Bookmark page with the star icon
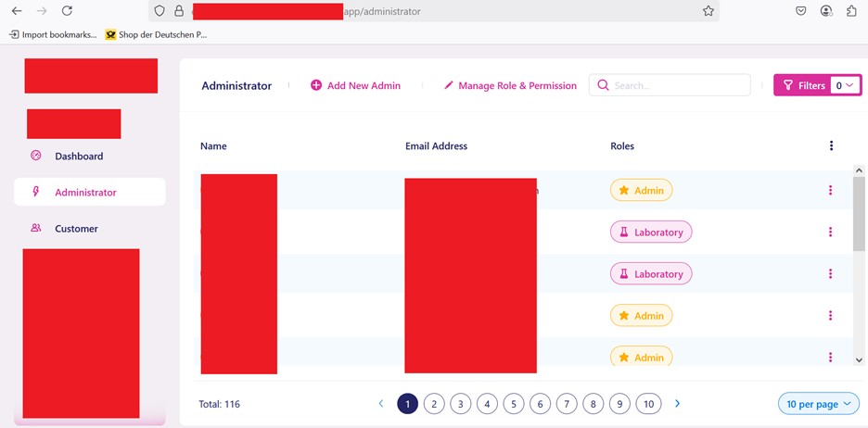 [x=708, y=11]
